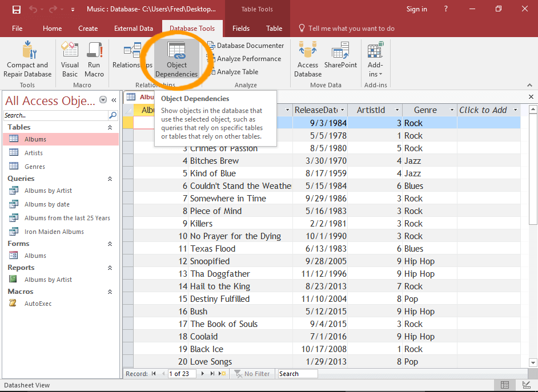This screenshot has height=392, width=538.
Task: Click Compact and Repair Database icon
Action: [27, 59]
